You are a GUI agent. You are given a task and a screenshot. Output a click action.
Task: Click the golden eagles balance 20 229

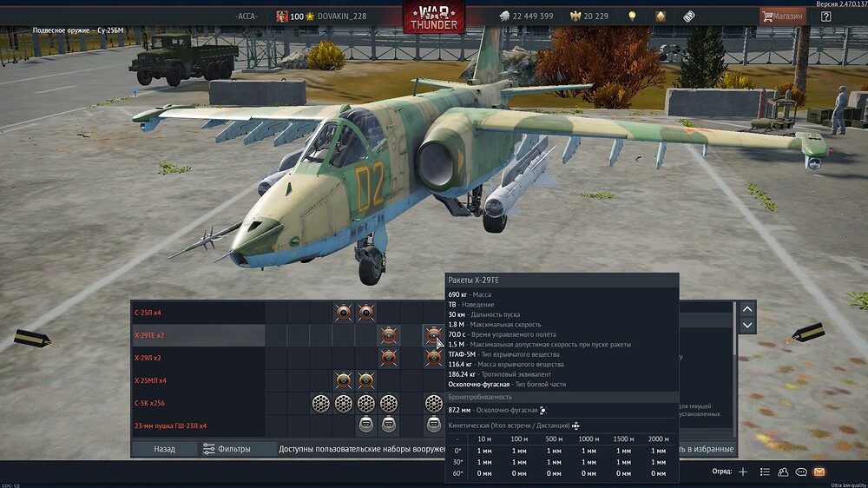(589, 16)
